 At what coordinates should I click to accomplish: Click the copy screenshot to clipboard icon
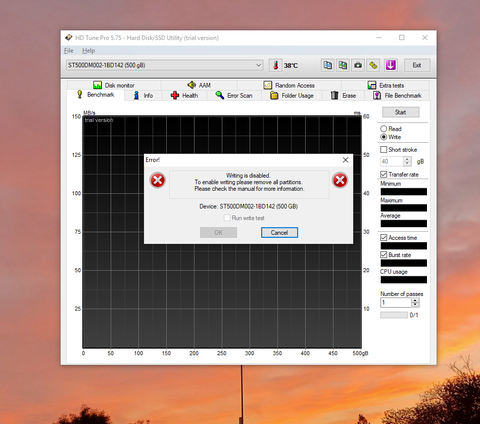[343, 65]
